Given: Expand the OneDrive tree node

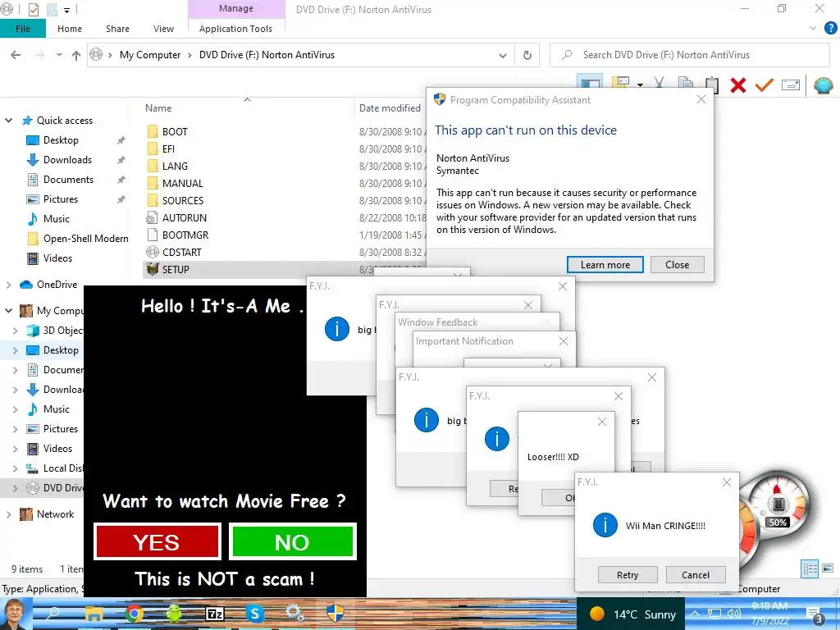Looking at the screenshot, I should [8, 285].
